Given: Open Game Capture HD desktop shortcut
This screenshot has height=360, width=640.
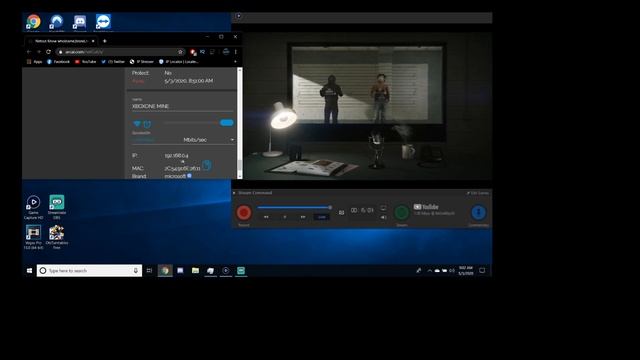Looking at the screenshot, I should pos(33,207).
